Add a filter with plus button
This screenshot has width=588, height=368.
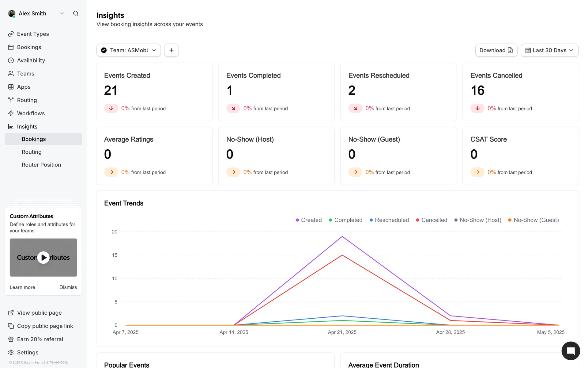pos(171,50)
